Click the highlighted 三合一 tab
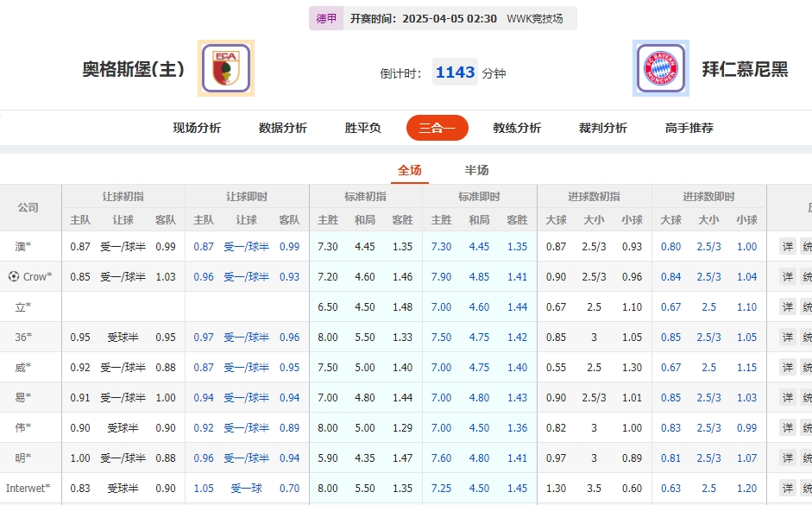812x505 pixels. pyautogui.click(x=437, y=127)
